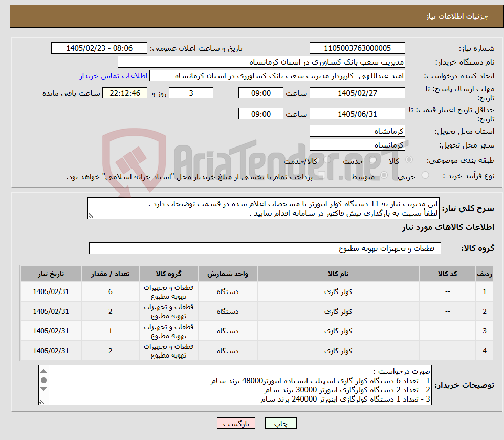Click the need number field 1105003763000005
This screenshot has height=440, width=504.
(x=357, y=48)
